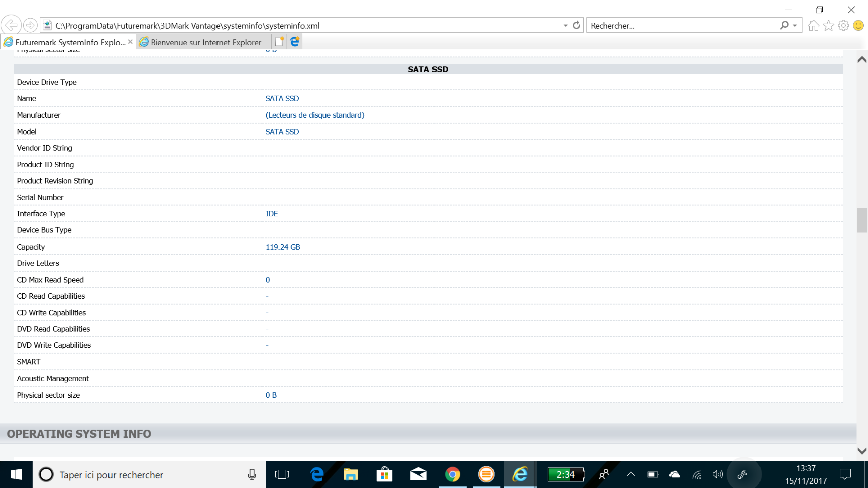
Task: Click the battery status tray icon
Action: tap(653, 474)
